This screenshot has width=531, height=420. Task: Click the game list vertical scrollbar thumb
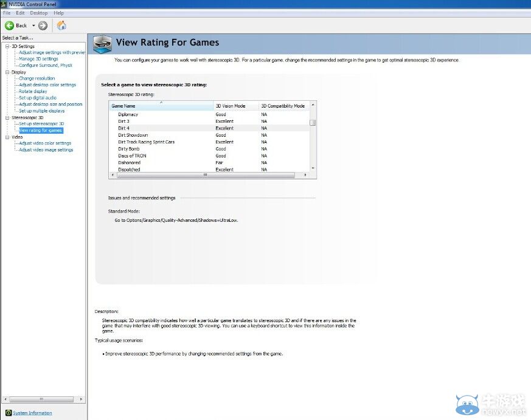(x=313, y=123)
